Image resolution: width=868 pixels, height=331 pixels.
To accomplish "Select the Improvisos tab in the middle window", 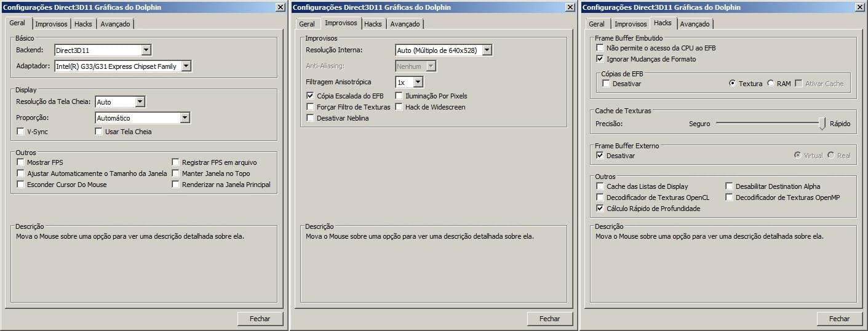I will [x=341, y=23].
